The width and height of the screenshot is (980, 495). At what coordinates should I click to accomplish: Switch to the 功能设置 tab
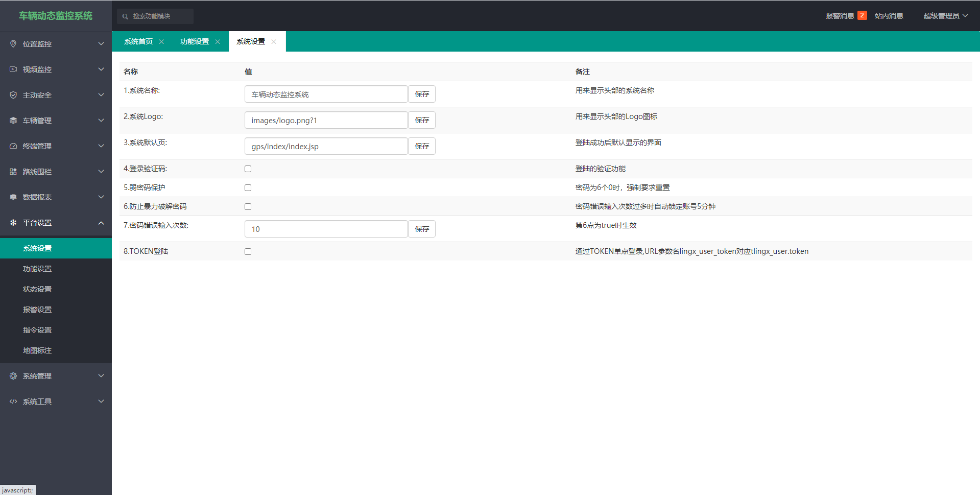pyautogui.click(x=196, y=41)
